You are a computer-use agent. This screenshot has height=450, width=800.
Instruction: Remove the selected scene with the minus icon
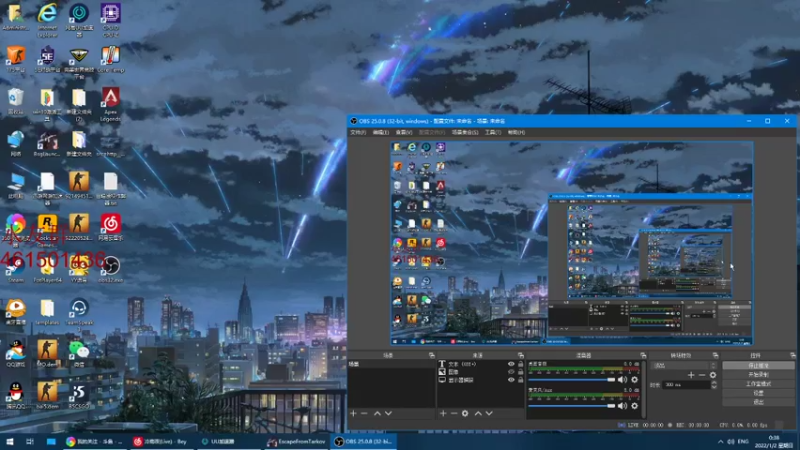point(364,413)
